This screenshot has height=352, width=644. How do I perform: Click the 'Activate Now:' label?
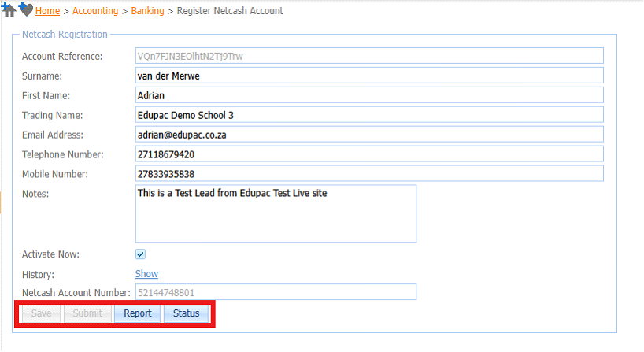coord(50,254)
